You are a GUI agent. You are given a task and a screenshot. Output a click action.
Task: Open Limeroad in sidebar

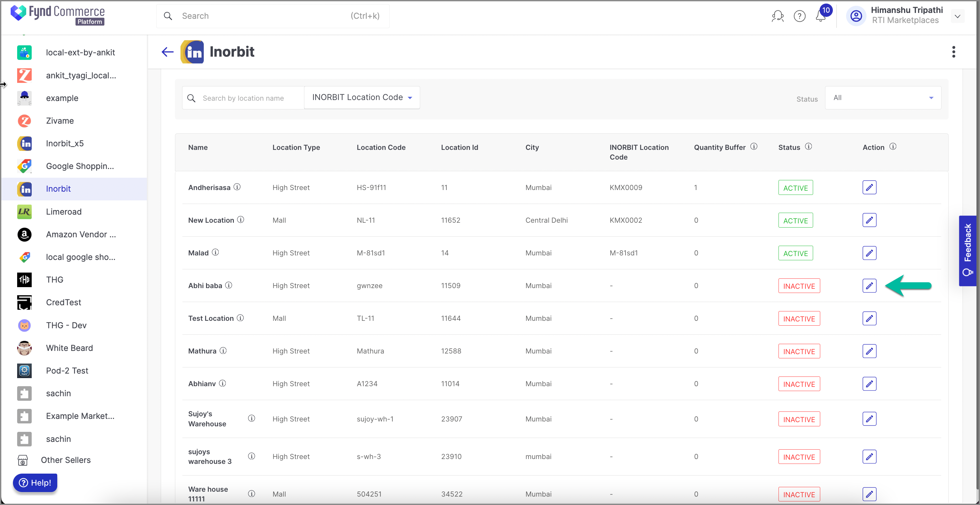pos(74,212)
